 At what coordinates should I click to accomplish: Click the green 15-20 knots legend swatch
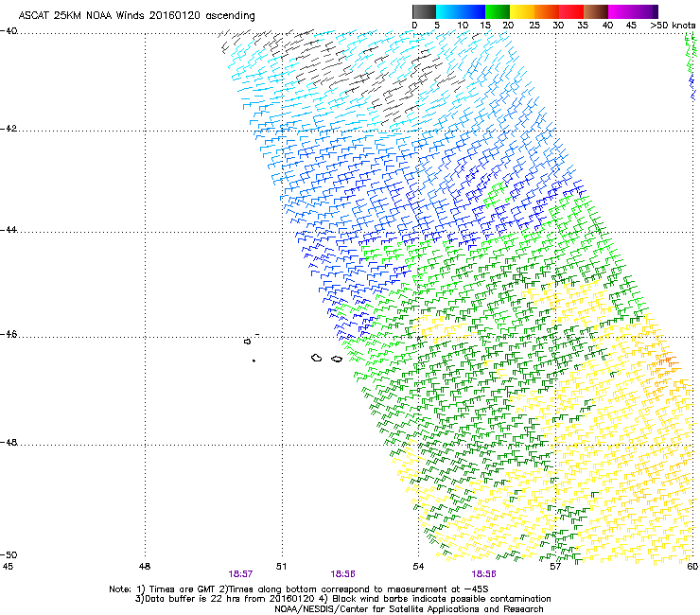(x=498, y=11)
